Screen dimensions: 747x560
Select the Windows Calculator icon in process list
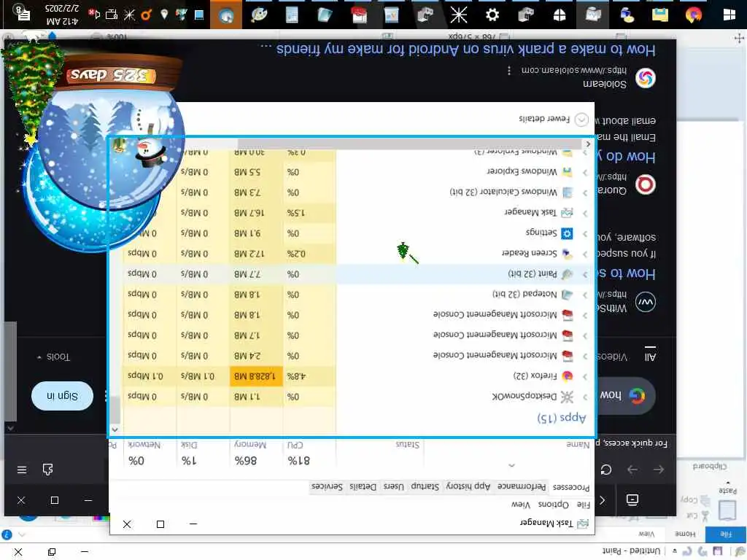coord(567,192)
